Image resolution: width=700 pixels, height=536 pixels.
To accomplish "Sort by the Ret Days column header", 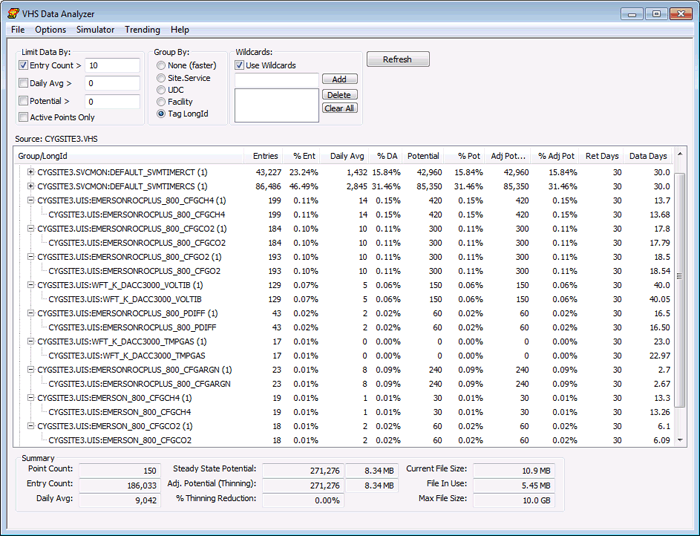I will [602, 156].
